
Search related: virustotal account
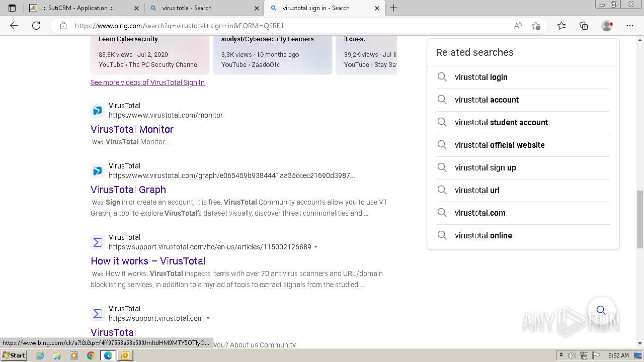click(x=523, y=100)
